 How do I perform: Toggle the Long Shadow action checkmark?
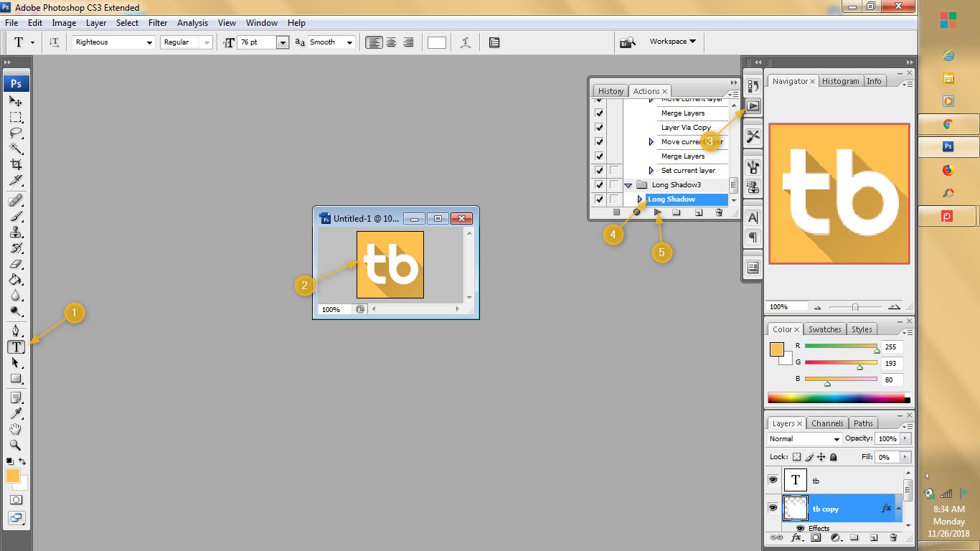tap(599, 199)
